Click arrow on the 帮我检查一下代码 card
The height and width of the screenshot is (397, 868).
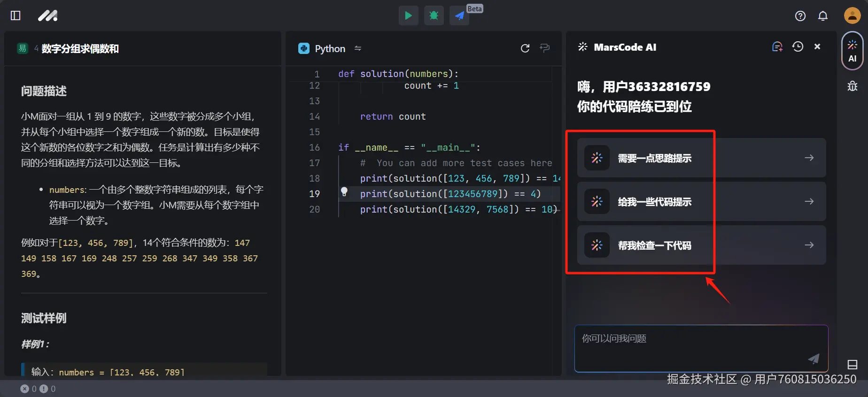809,245
